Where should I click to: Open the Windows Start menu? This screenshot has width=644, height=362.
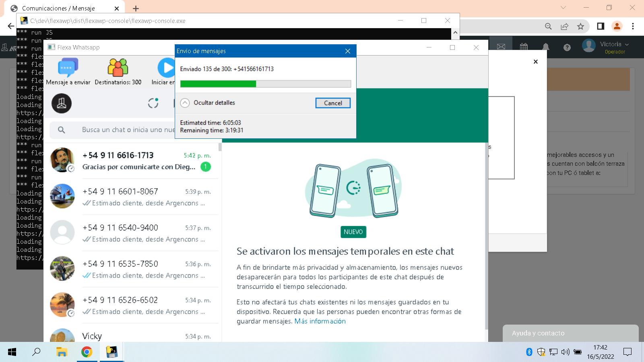[12, 352]
